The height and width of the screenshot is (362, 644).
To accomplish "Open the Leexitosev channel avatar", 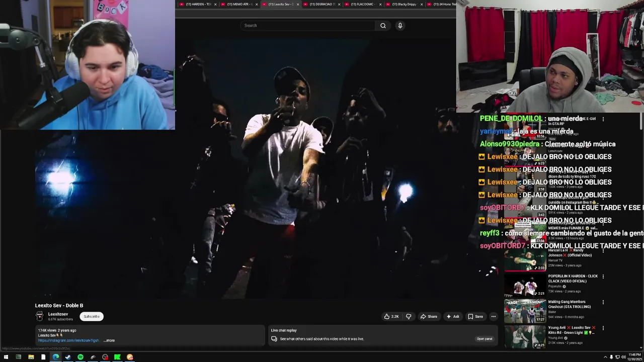I will pyautogui.click(x=40, y=316).
